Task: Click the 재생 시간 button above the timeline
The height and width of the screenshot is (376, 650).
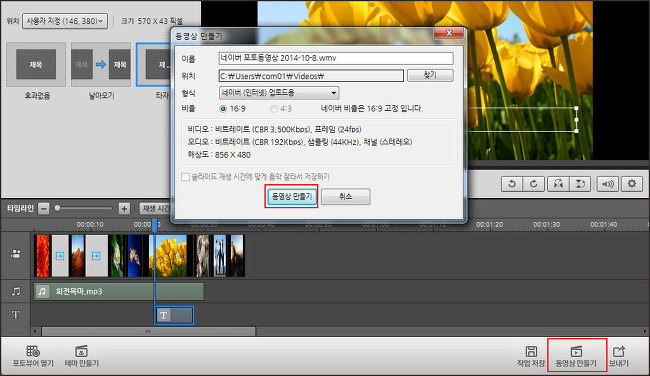Action: point(155,208)
